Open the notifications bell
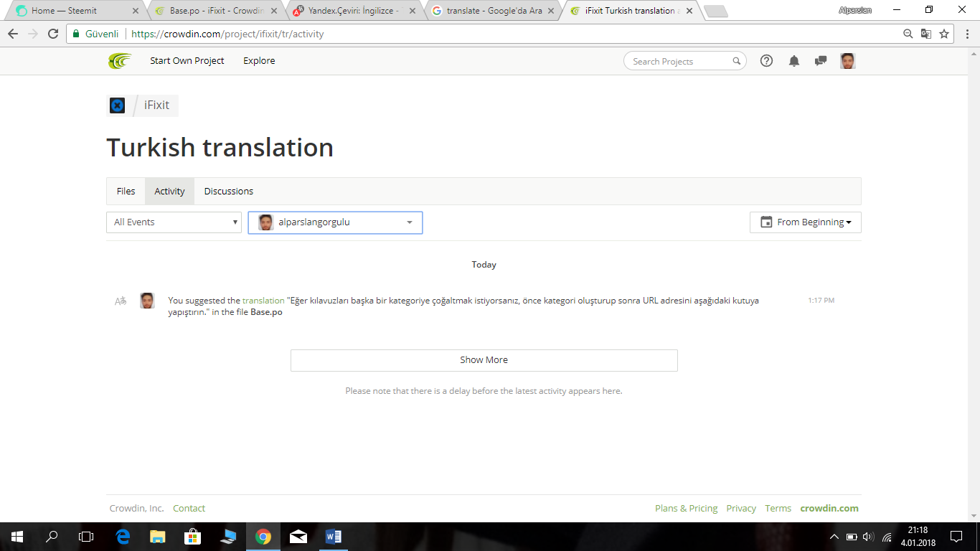The width and height of the screenshot is (980, 551). point(794,61)
